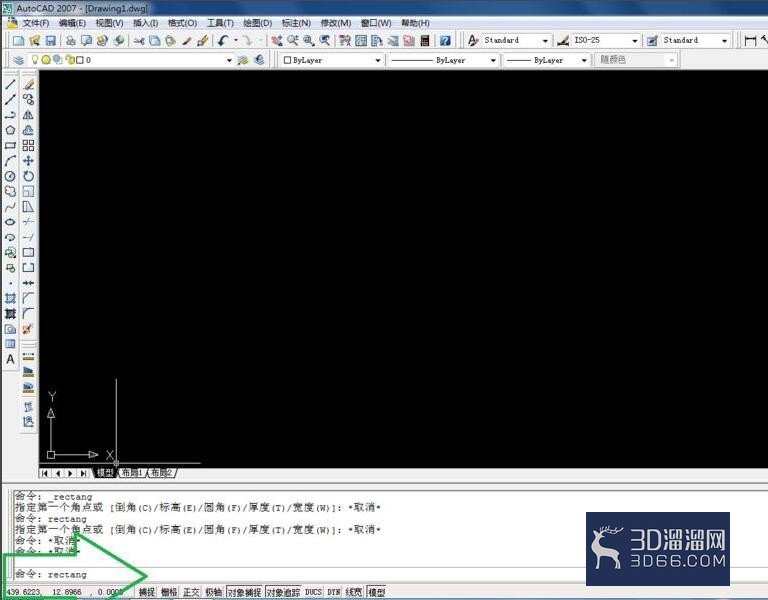Open the ByLayer color dropdown
Image resolution: width=768 pixels, height=600 pixels.
(378, 60)
